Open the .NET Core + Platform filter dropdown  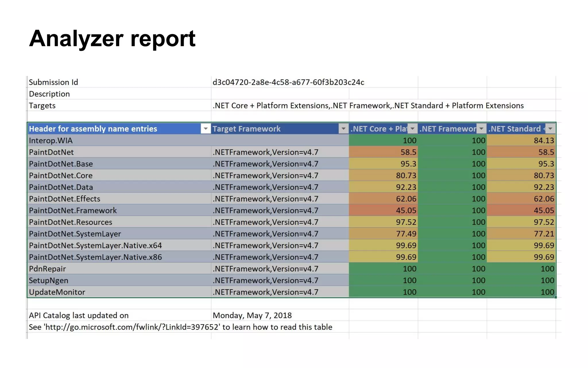point(413,129)
